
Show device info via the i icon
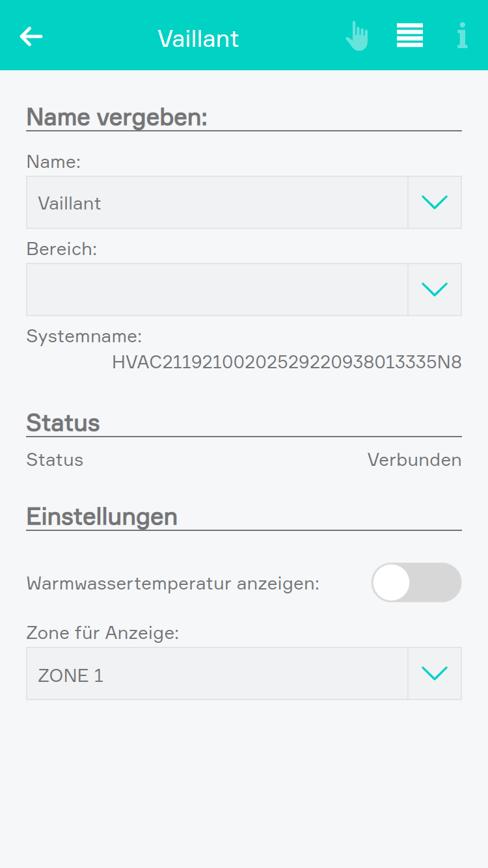[x=462, y=36]
